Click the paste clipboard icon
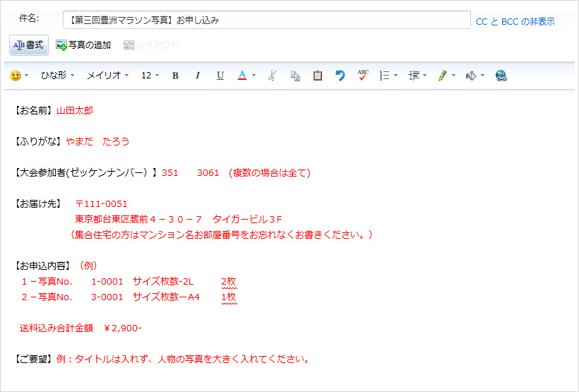579x392 pixels. pos(318,76)
